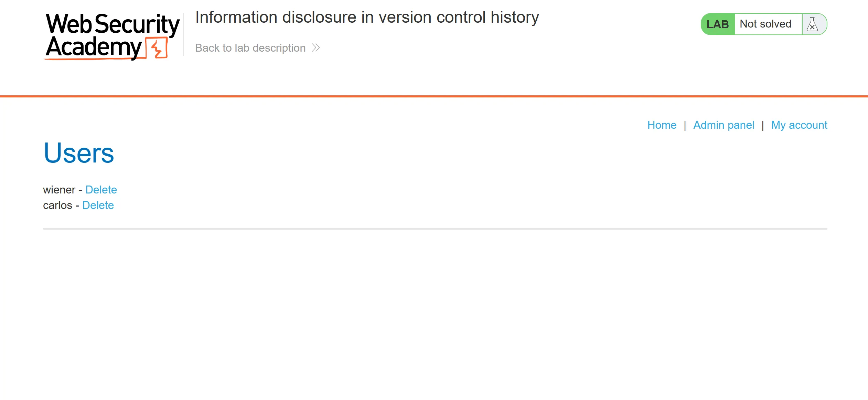Click the orange lightning bolt logo icon
The width and height of the screenshot is (868, 400).
[157, 49]
